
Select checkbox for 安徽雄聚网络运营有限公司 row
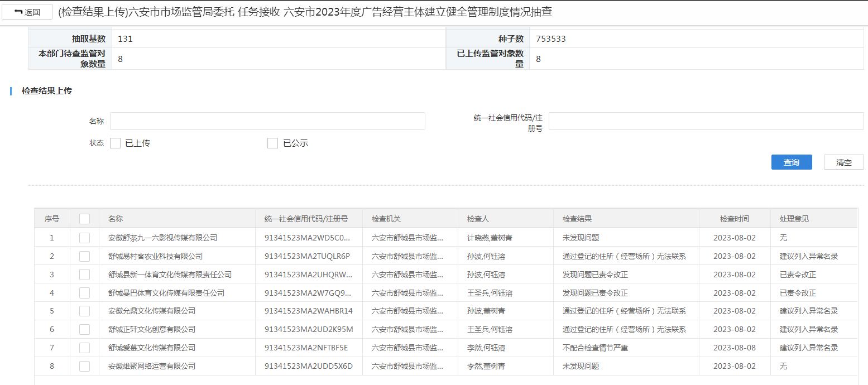(84, 366)
